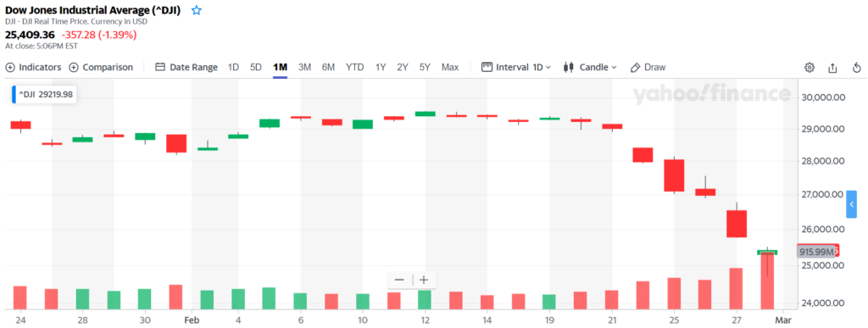Open the Indicators panel
This screenshot has width=868, height=328.
33,68
